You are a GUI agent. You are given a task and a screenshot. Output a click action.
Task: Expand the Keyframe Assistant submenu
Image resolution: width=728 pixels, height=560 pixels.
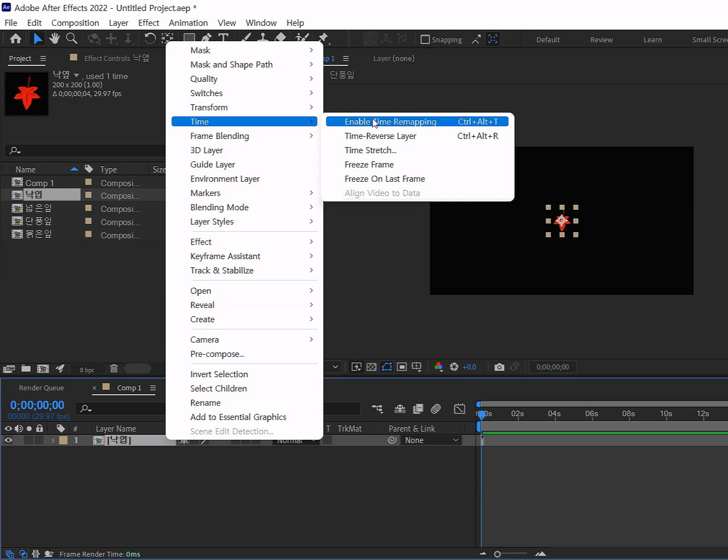(244, 256)
